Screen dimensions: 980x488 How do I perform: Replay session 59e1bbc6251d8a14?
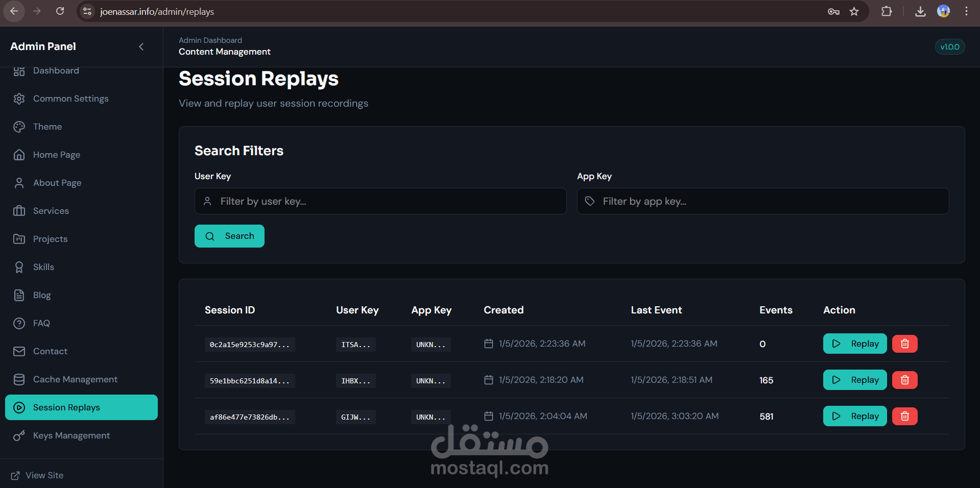click(x=855, y=380)
